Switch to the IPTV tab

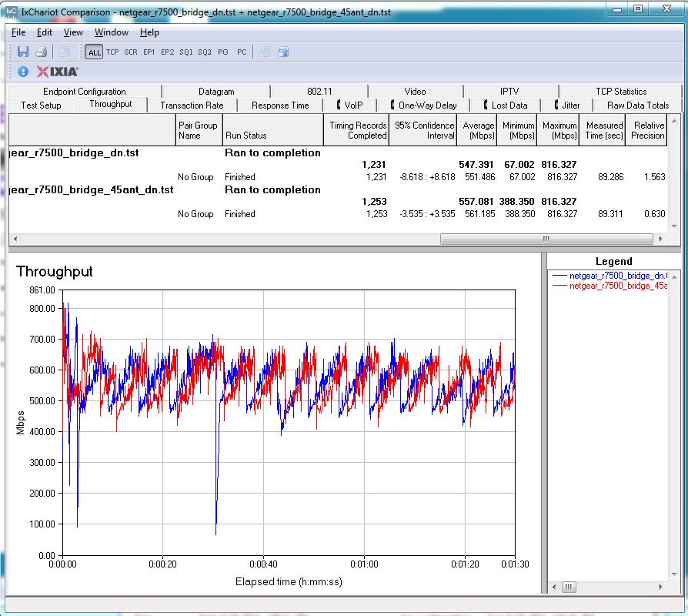pos(509,92)
